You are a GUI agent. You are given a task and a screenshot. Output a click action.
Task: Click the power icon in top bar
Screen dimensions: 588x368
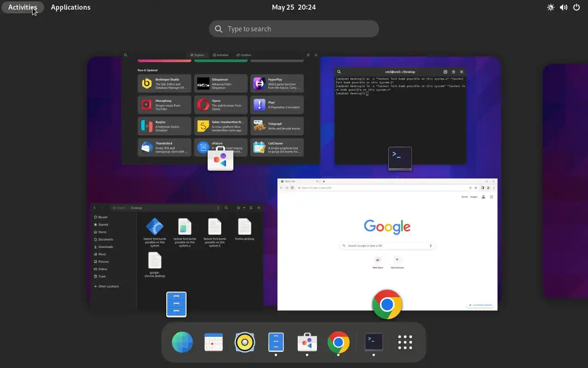577,7
